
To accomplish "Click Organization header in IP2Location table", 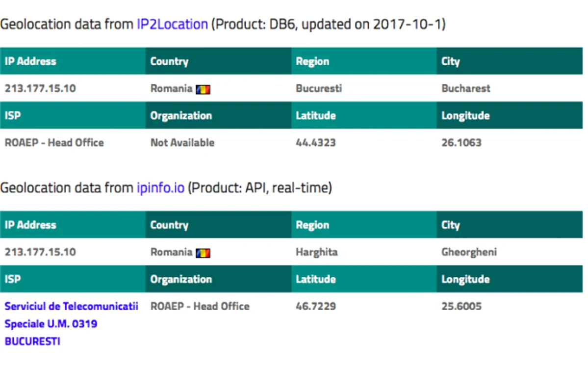I will pyautogui.click(x=181, y=115).
